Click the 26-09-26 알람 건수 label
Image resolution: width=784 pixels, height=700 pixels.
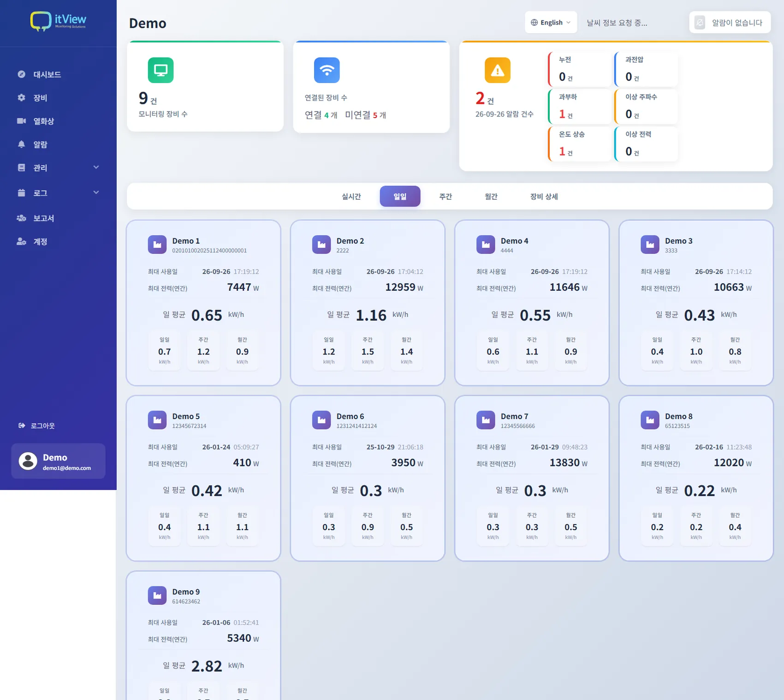[505, 114]
